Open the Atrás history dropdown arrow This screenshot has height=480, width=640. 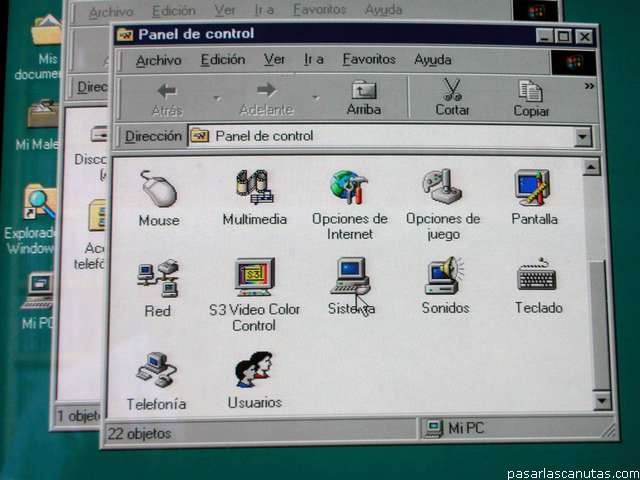(215, 99)
